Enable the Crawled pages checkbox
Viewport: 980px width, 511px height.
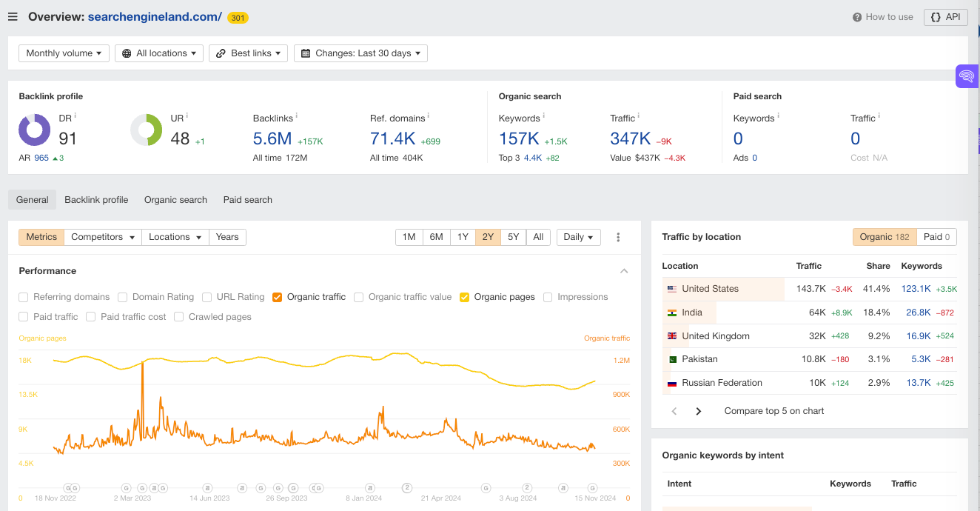pyautogui.click(x=179, y=317)
